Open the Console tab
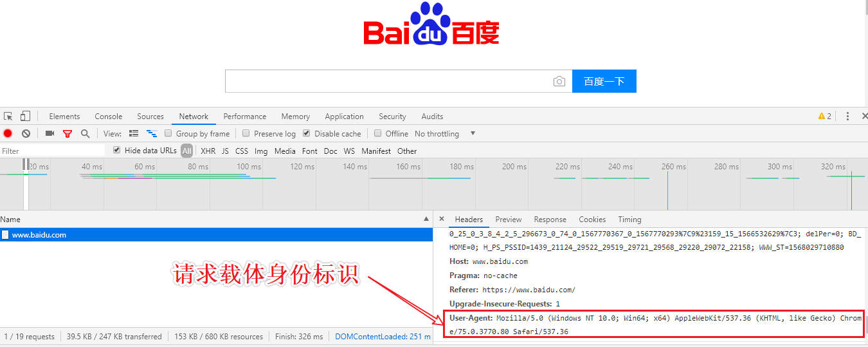Screen dimensions: 868x347 (109, 117)
